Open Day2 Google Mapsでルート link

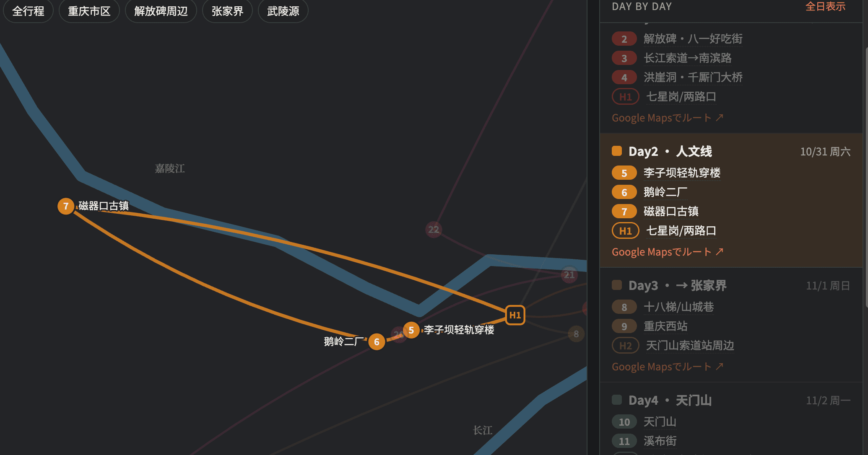pos(668,252)
